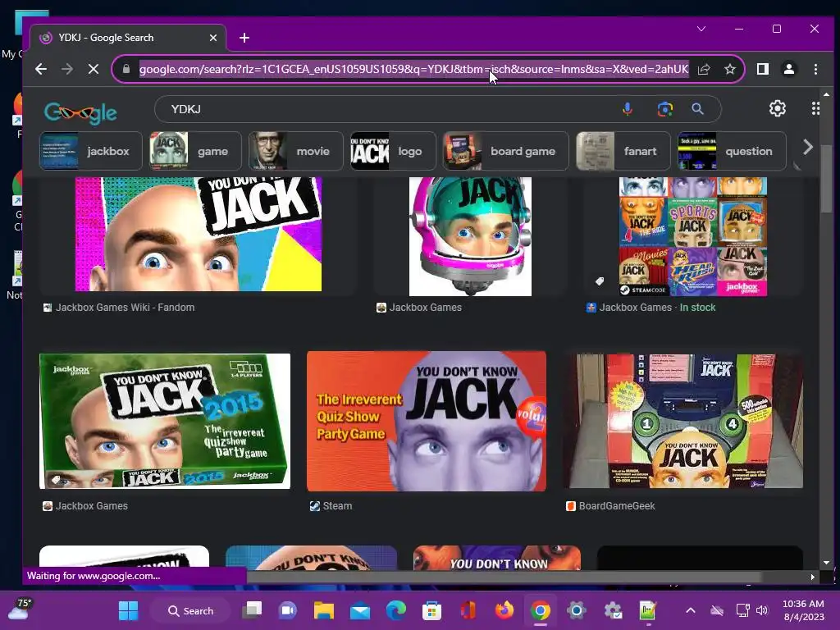Click scroll down arrow of page scrollbar
Image resolution: width=840 pixels, height=630 pixels.
pos(826,563)
